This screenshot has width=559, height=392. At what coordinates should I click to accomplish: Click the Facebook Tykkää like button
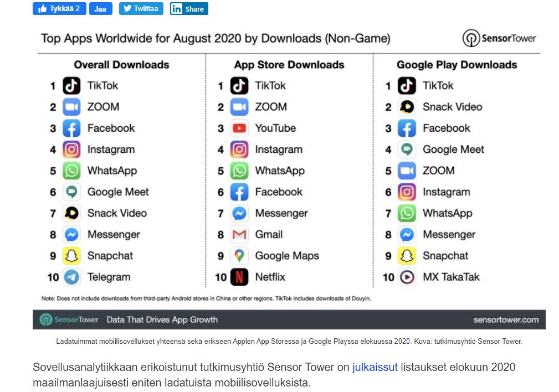click(59, 8)
